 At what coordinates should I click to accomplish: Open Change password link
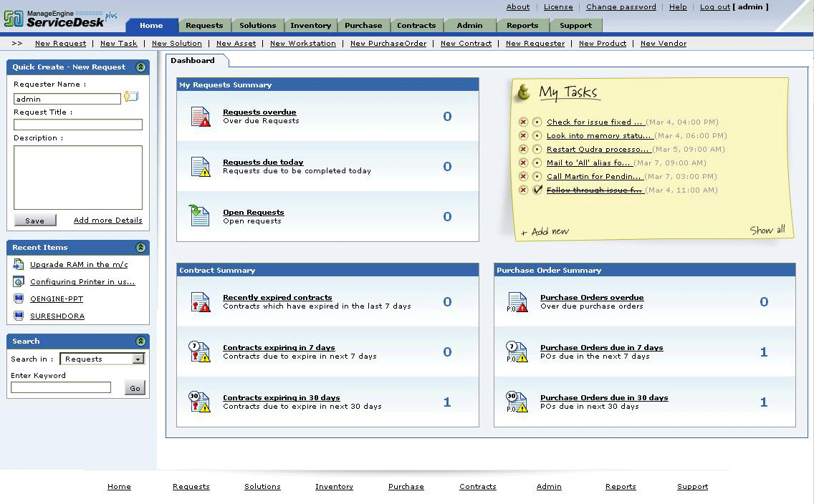point(621,6)
